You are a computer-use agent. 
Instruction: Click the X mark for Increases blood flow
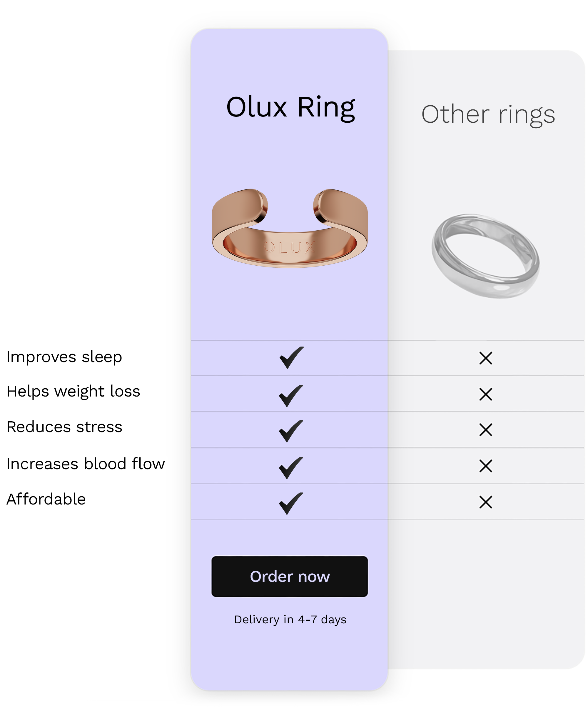click(x=485, y=466)
